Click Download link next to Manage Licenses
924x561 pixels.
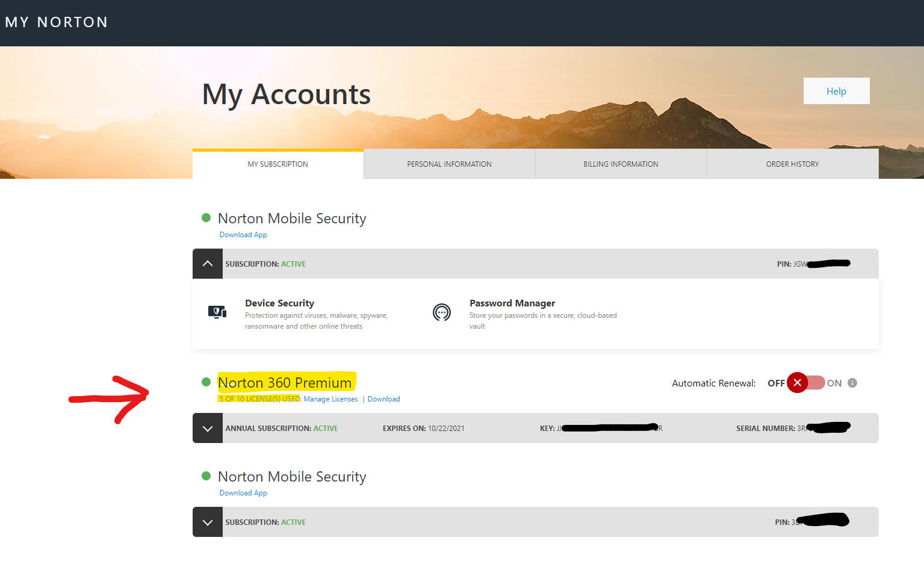[x=383, y=399]
